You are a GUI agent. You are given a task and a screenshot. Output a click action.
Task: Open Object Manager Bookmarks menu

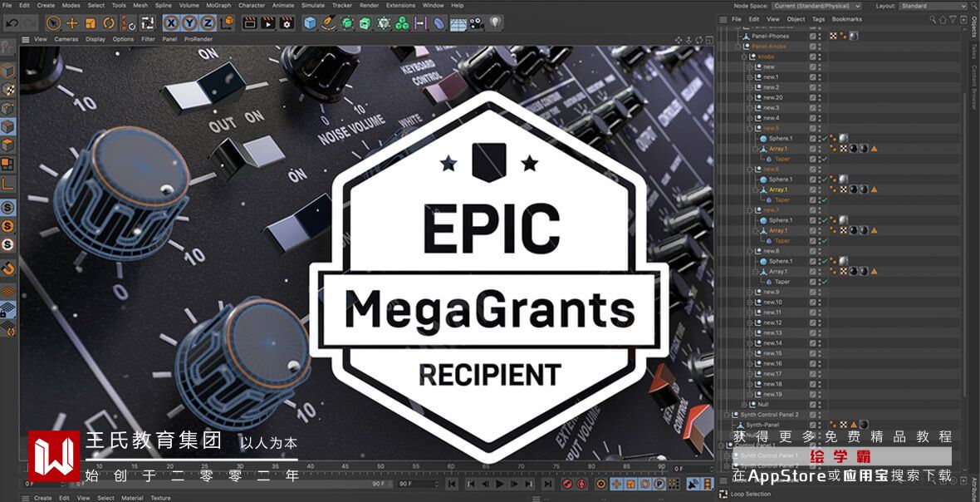847,19
